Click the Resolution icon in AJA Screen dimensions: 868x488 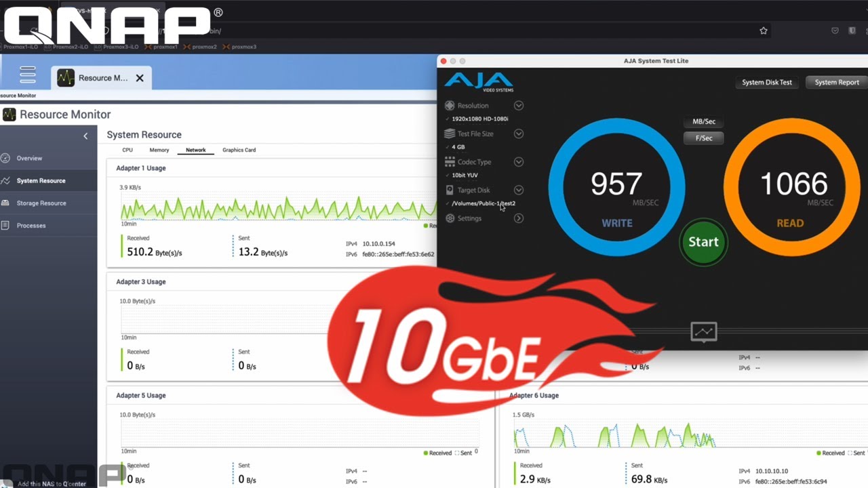pos(450,106)
